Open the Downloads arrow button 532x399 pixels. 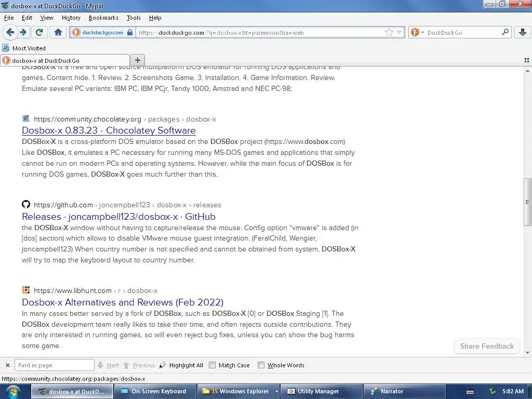[x=523, y=32]
